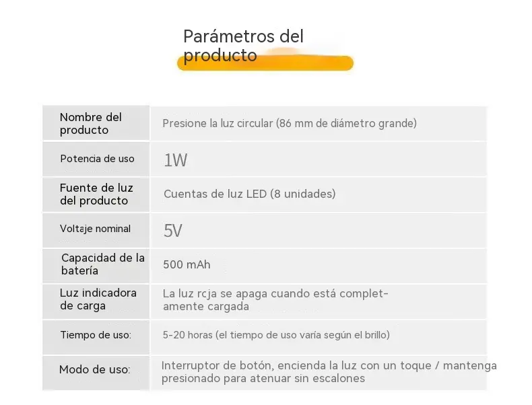Image resolution: width=532 pixels, height=405 pixels.
Task: Click the 'Parámetros del producto' heading
Action: click(x=243, y=46)
